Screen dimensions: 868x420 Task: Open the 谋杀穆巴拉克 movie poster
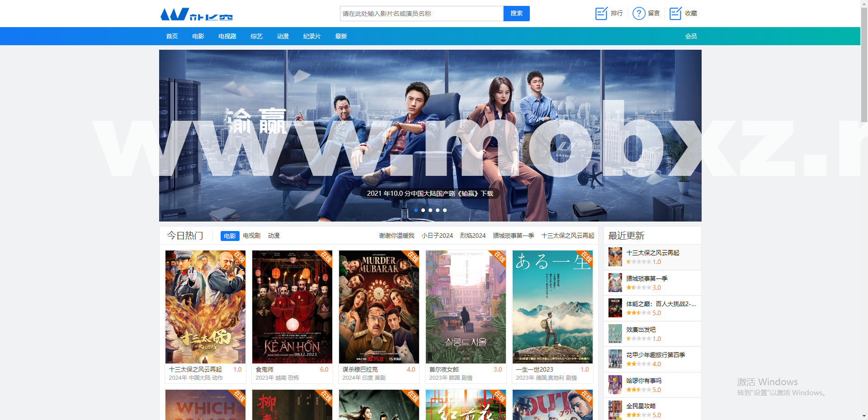(x=379, y=307)
